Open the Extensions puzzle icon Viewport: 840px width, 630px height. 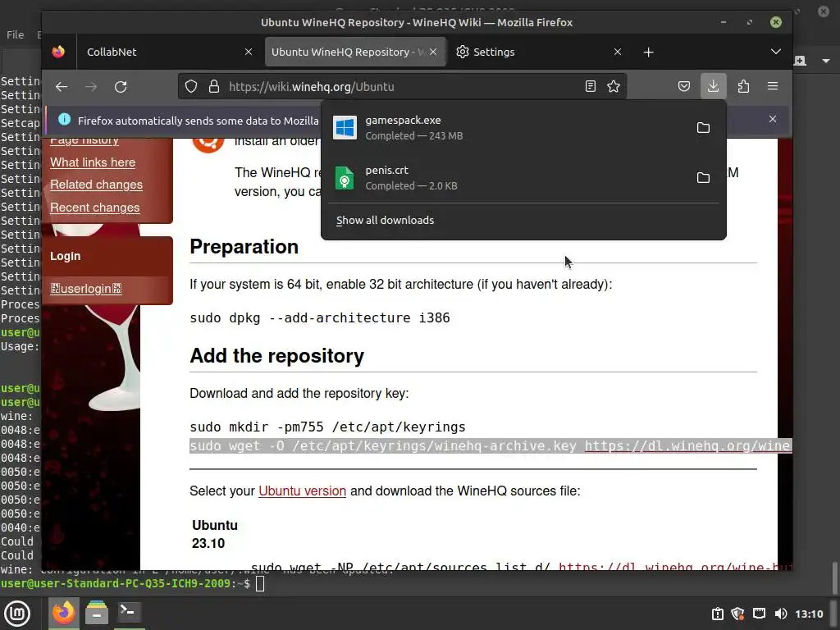click(x=743, y=86)
